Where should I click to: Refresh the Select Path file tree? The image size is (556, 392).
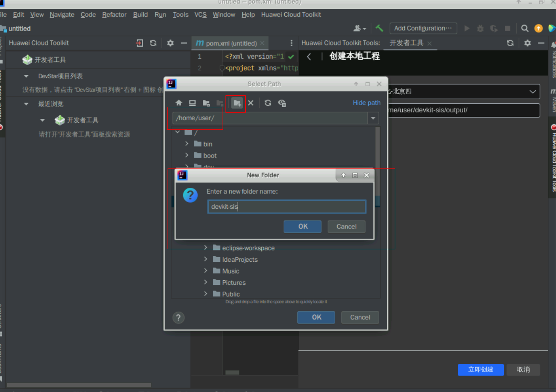point(268,103)
